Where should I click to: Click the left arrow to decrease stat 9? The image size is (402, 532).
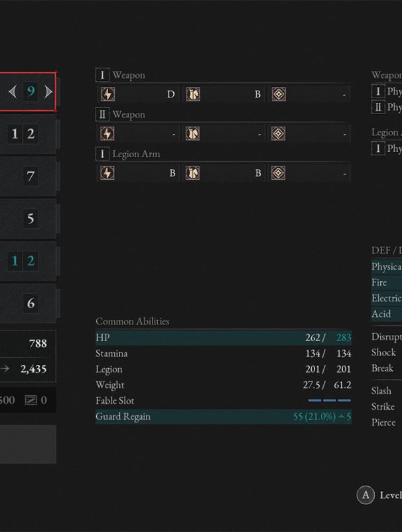click(x=13, y=92)
